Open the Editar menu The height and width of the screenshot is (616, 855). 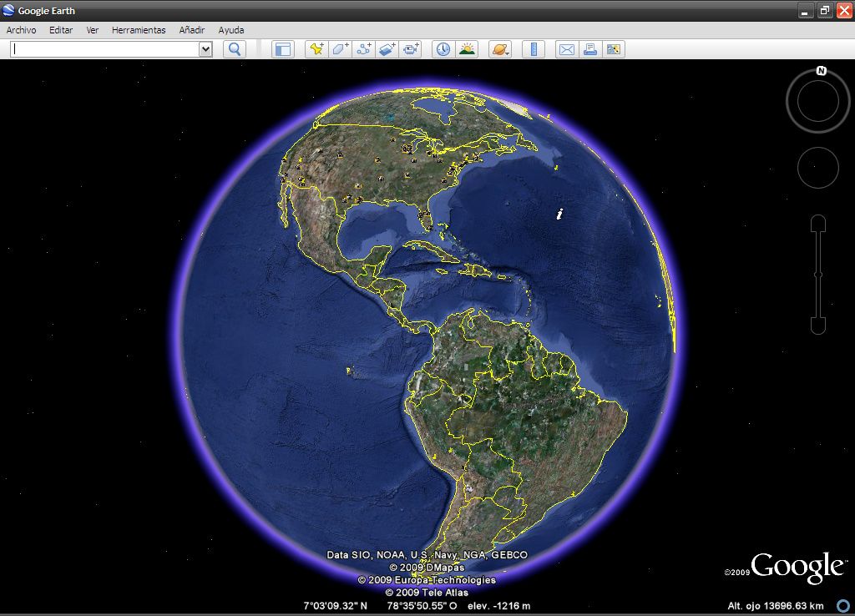61,31
